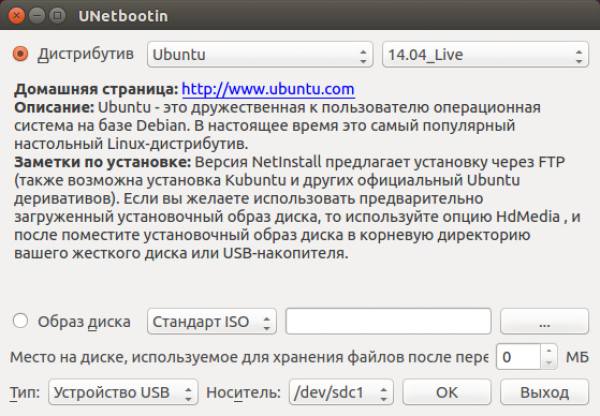
Task: Open the Ubuntu distribution dropdown
Action: coord(260,54)
